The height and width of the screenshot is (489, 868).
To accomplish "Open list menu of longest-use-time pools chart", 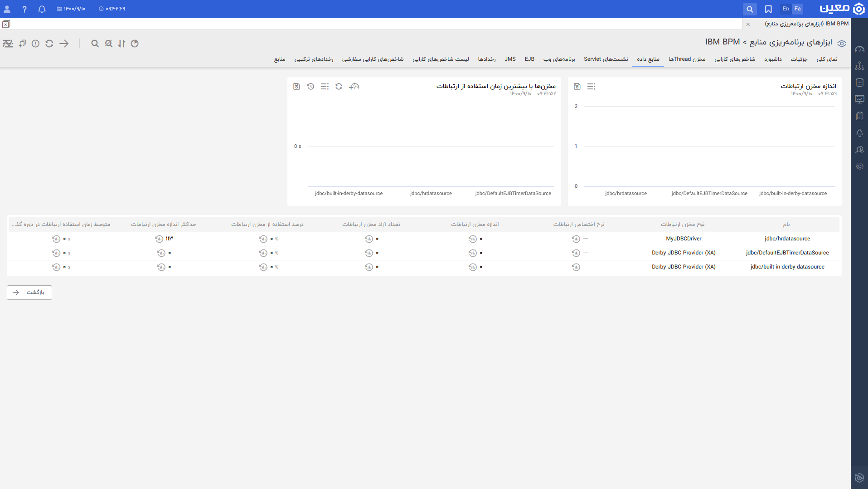I will click(x=325, y=86).
